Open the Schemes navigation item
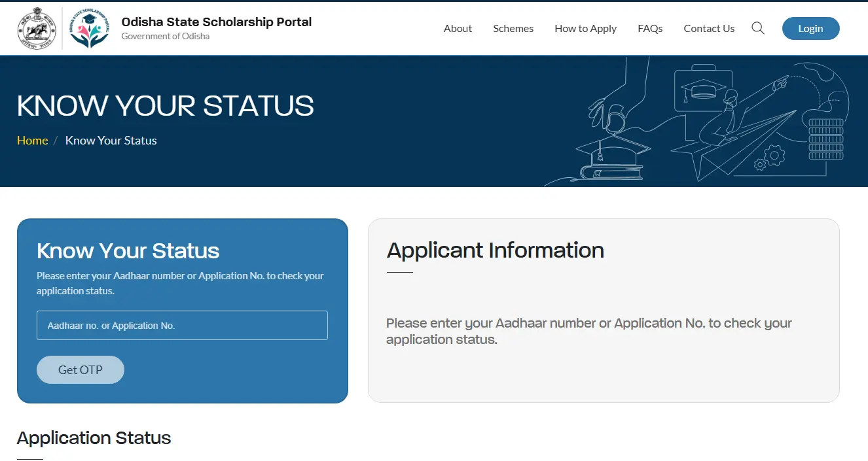868x461 pixels. [513, 28]
